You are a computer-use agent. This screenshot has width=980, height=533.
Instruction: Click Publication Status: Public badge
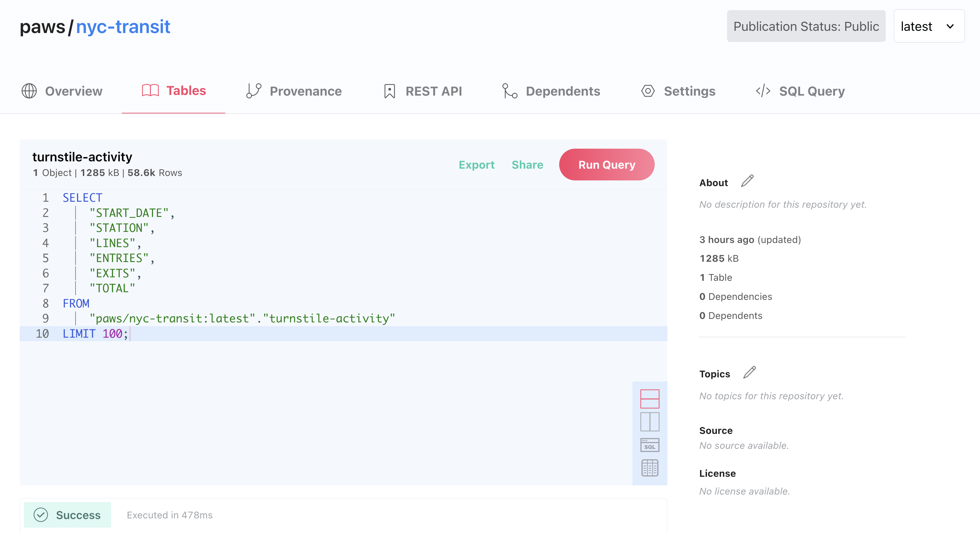806,26
